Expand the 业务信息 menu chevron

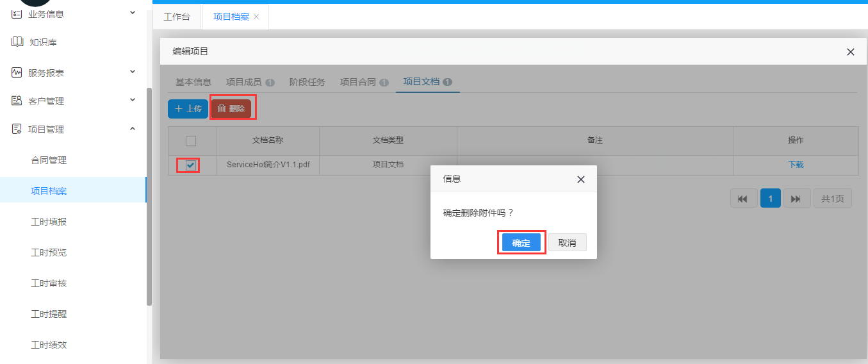pos(133,12)
